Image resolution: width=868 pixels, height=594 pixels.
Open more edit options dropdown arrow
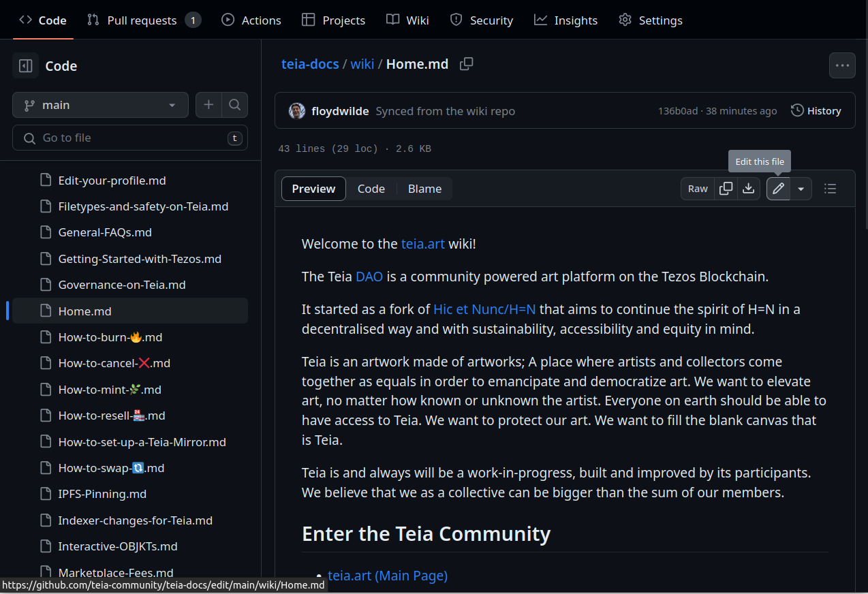tap(801, 189)
